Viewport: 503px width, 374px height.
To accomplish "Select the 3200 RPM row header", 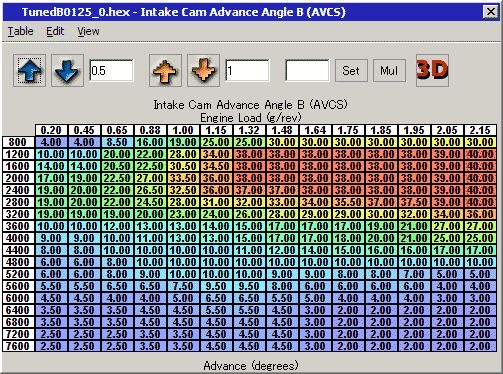I will pyautogui.click(x=18, y=214).
